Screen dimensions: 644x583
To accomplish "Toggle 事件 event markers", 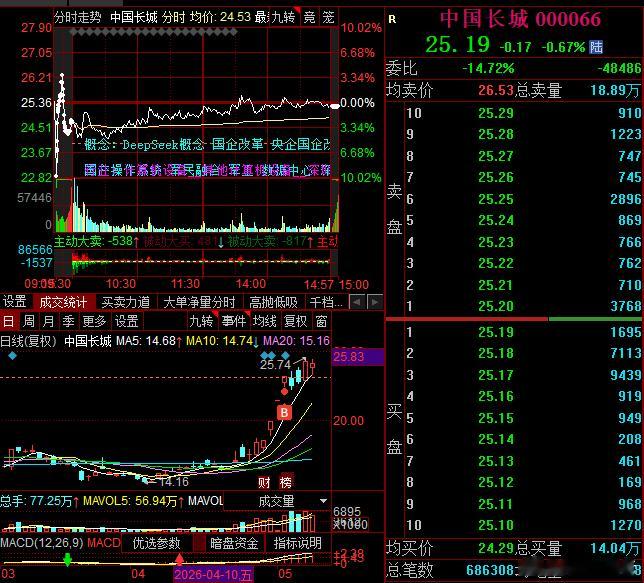I will [x=234, y=321].
